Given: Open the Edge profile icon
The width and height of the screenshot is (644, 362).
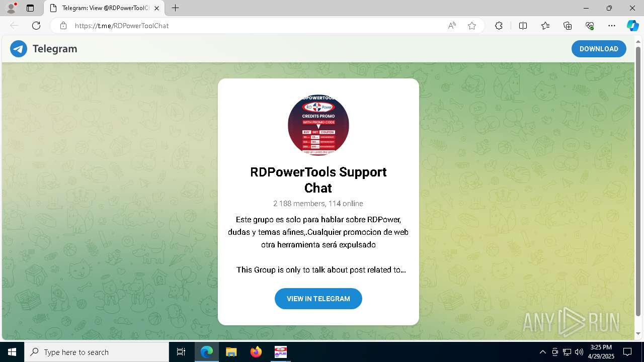Looking at the screenshot, I should 11,8.
